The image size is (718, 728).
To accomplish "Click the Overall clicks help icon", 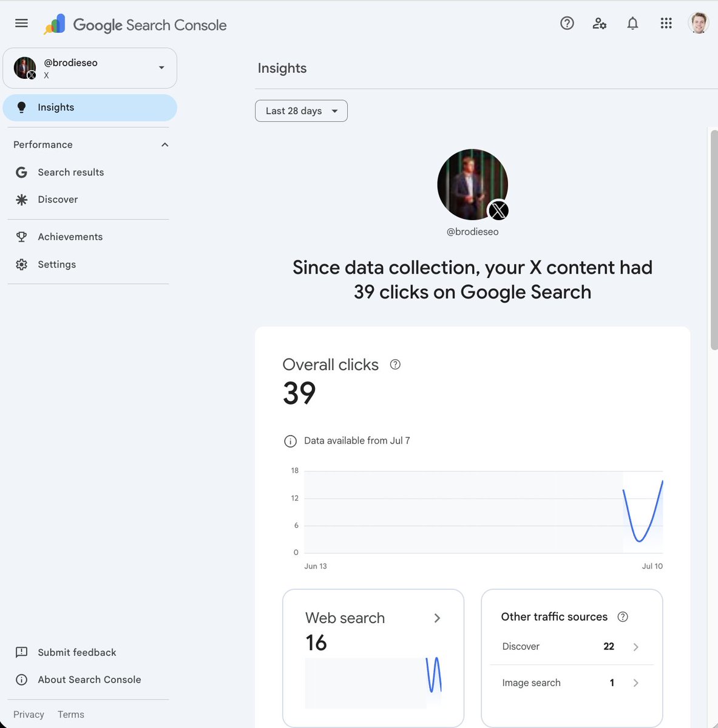I will coord(395,365).
